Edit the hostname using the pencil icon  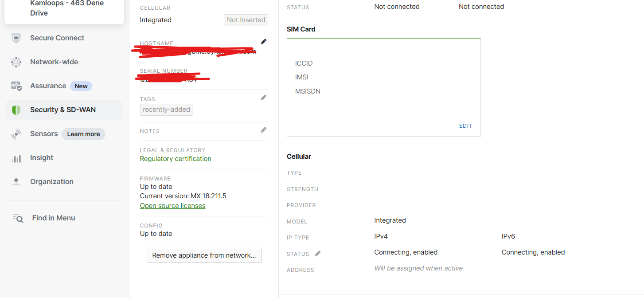(x=263, y=41)
